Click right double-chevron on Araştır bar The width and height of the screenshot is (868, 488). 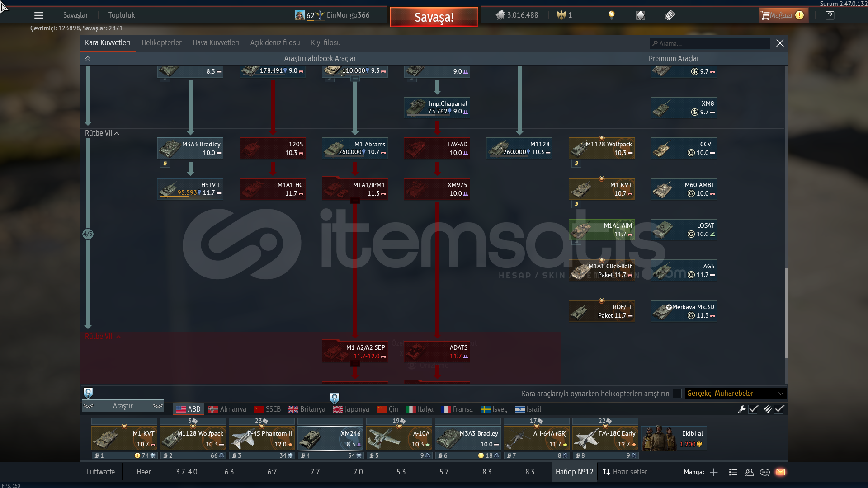[x=158, y=406]
